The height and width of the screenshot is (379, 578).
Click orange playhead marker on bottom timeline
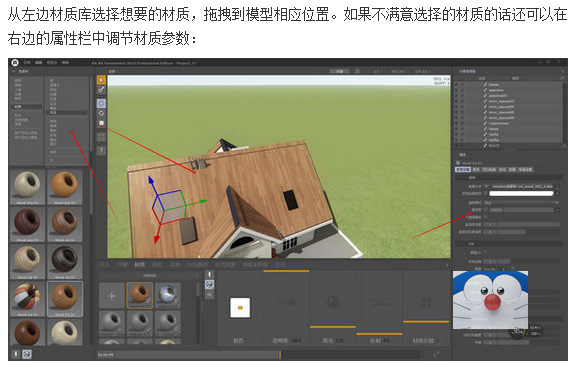tap(280, 355)
